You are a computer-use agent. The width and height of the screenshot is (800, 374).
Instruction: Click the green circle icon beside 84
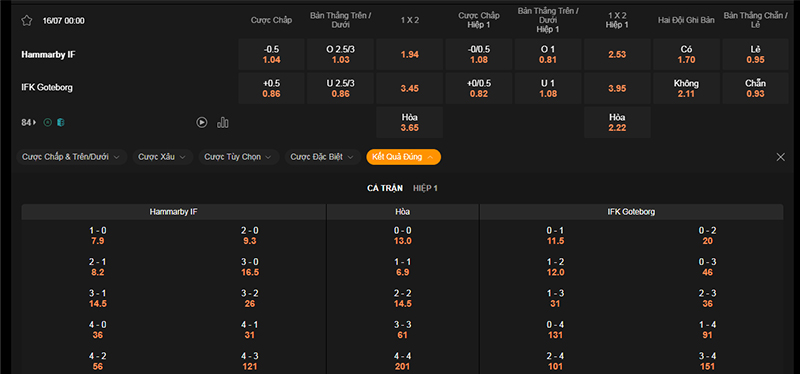click(48, 122)
